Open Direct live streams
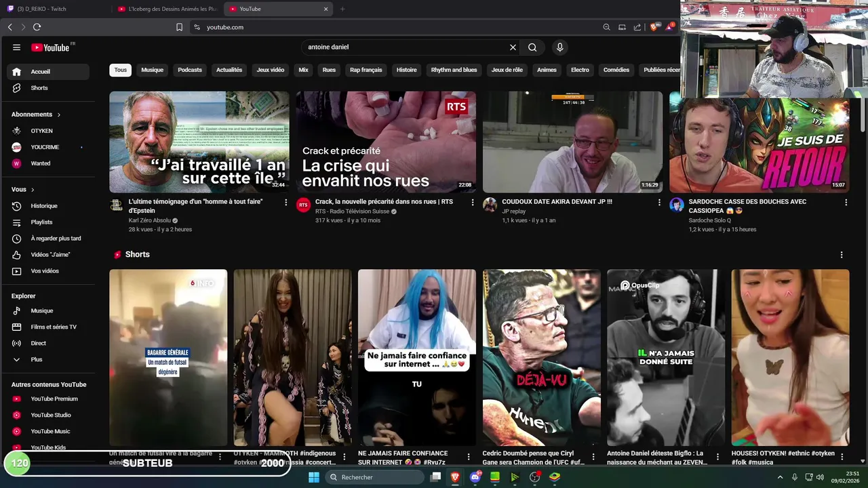The height and width of the screenshot is (488, 868). (48, 344)
